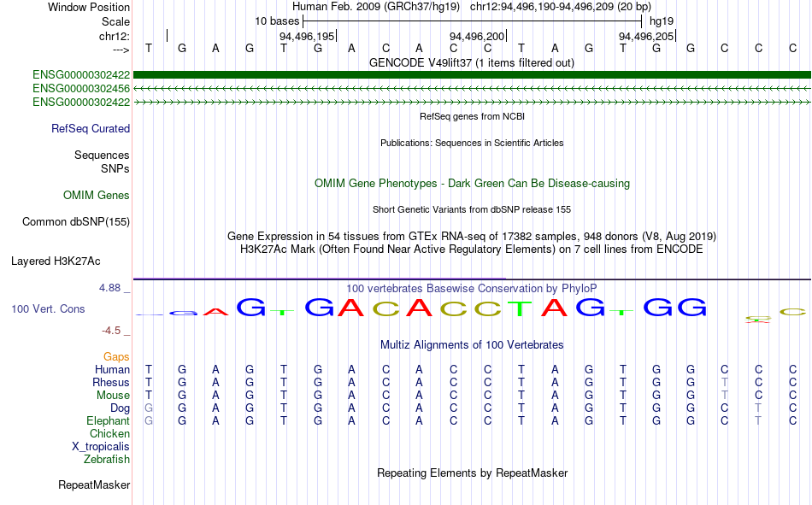
Task: Open ENSG00000302456 gene label
Action: tap(81, 89)
